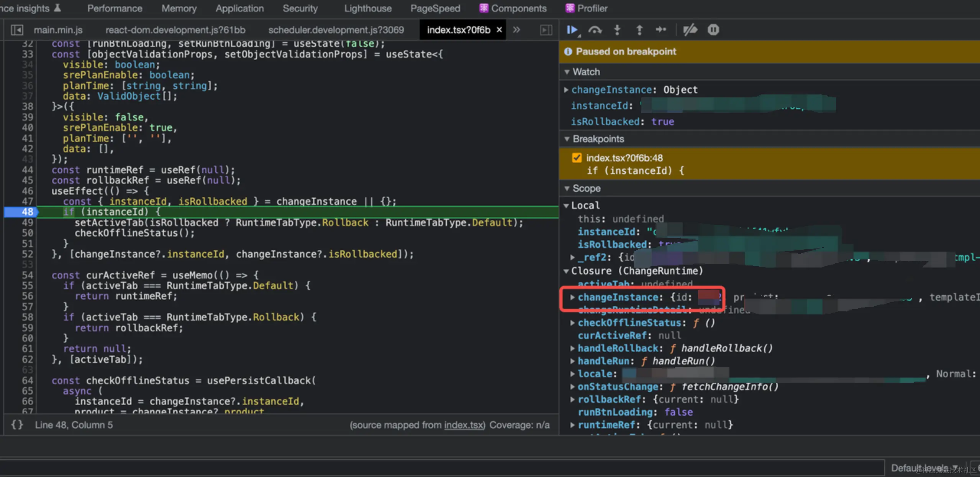The width and height of the screenshot is (980, 477).
Task: Pretty print curly braces icon
Action: pyautogui.click(x=17, y=425)
